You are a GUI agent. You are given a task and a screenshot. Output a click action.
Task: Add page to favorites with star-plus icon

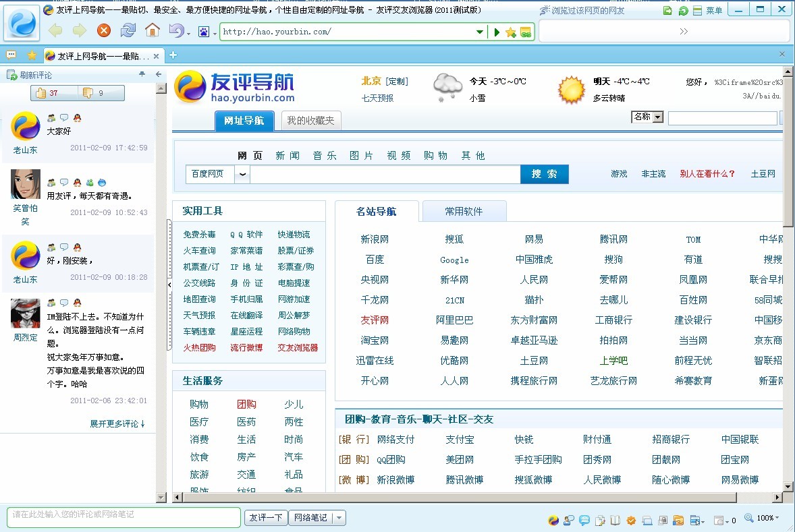511,32
